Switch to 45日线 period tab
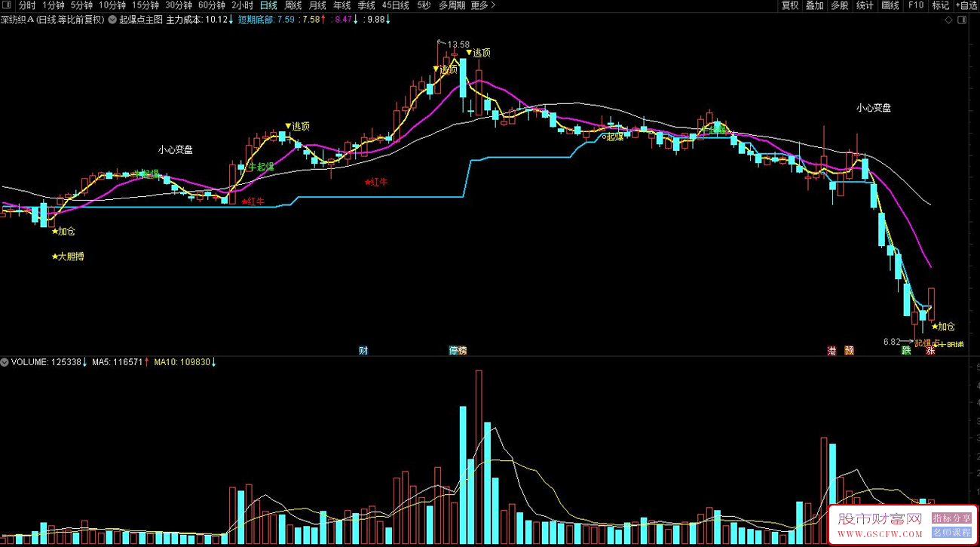The width and height of the screenshot is (980, 547). (x=396, y=5)
